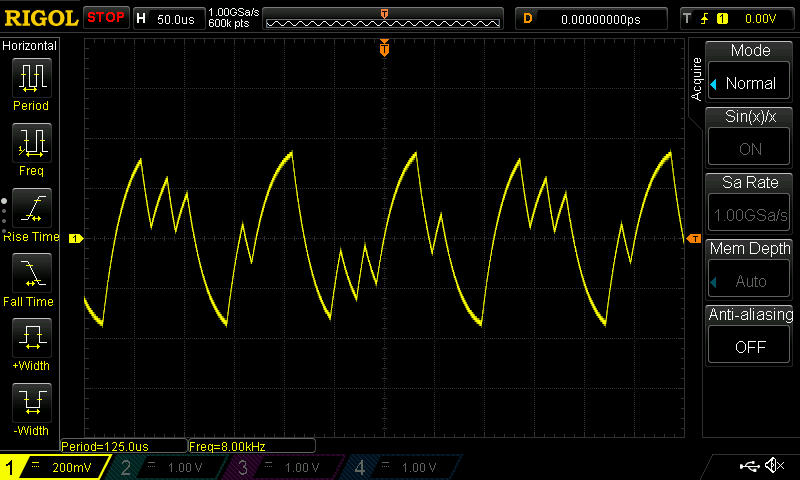Select channel 1 200mV tab
800x480 pixels.
tap(55, 467)
